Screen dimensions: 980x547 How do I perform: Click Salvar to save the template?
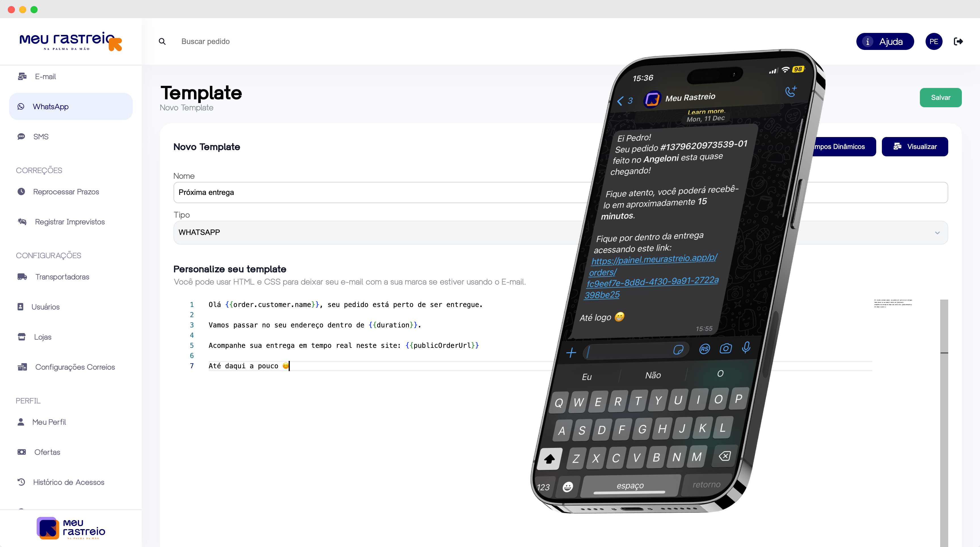(940, 97)
